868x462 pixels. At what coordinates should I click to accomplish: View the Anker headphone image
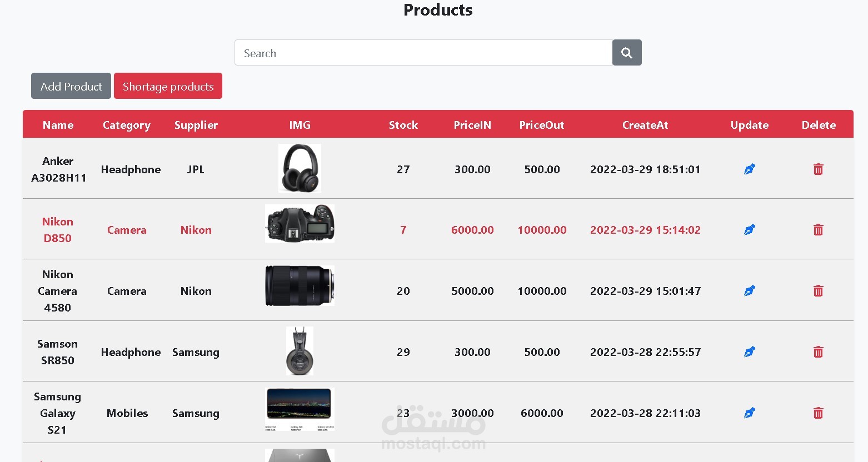300,168
